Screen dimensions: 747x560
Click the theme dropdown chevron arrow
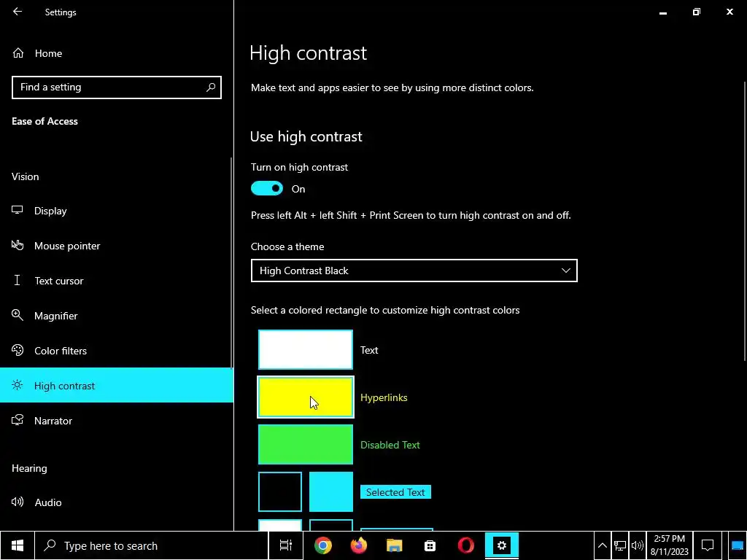pos(565,271)
